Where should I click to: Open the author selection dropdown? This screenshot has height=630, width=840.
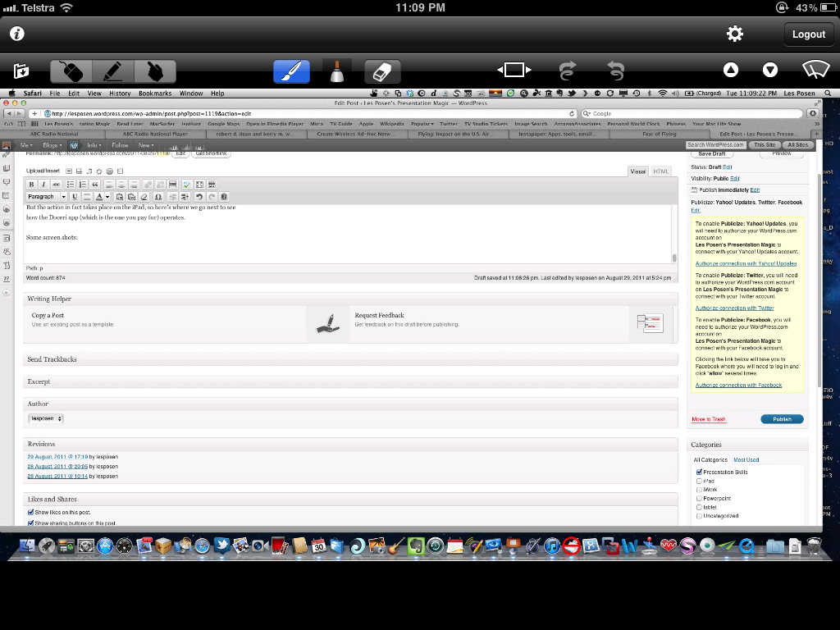point(46,418)
